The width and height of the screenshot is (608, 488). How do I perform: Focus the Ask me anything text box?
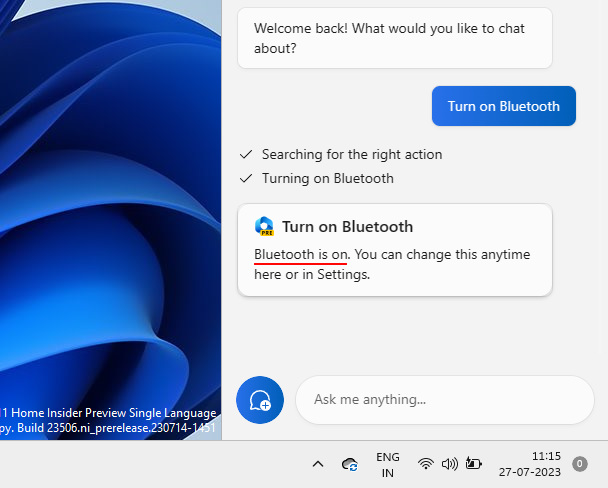pos(444,400)
